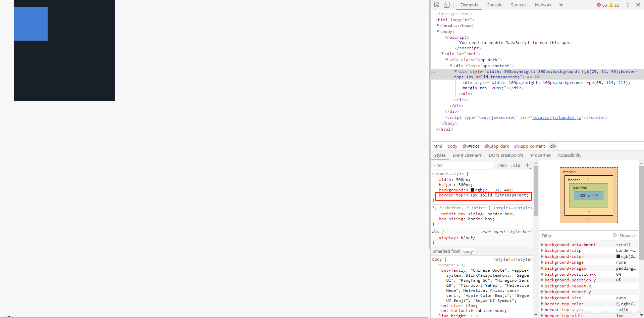This screenshot has height=318, width=644.
Task: Expand the head element node
Action: pyautogui.click(x=438, y=25)
